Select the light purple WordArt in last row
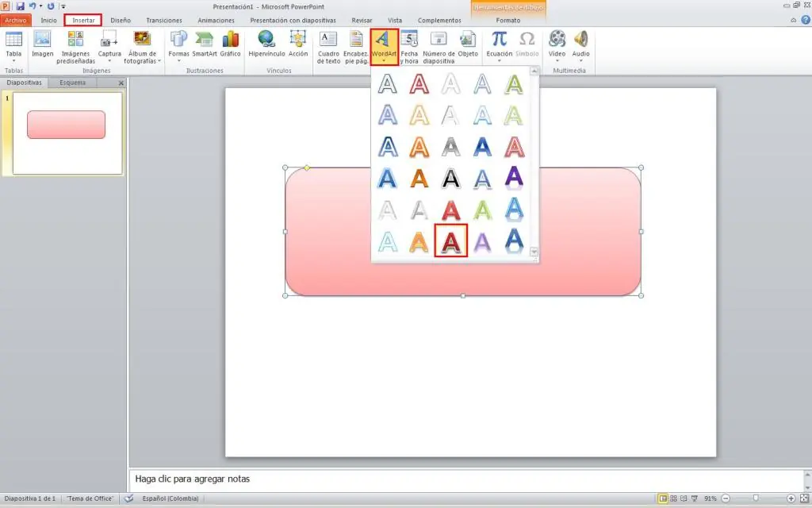812x508 pixels. coord(482,241)
